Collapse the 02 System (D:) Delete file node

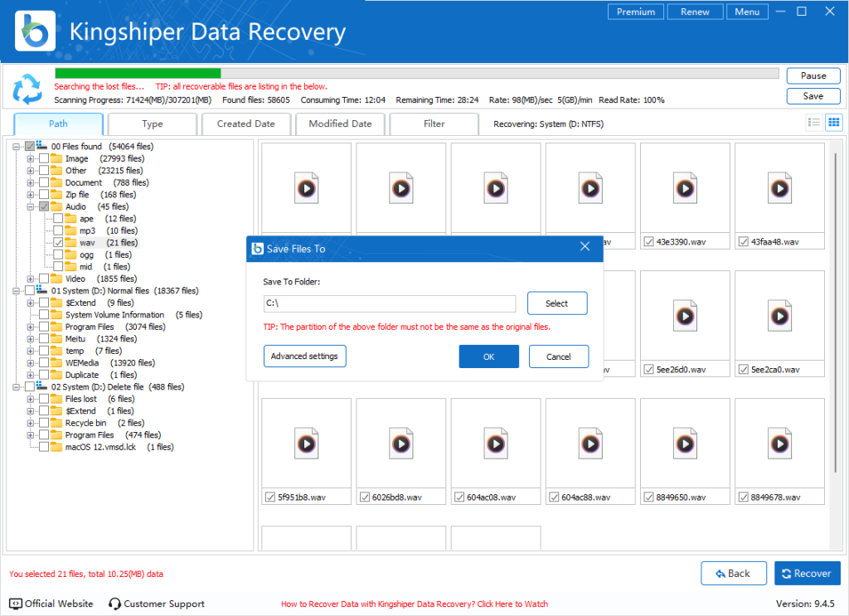pos(17,387)
